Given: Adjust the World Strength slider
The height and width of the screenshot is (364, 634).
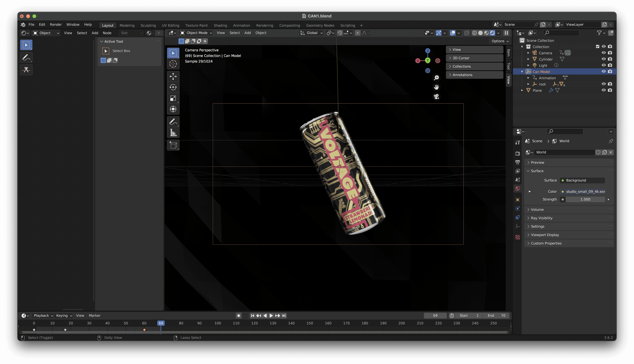Looking at the screenshot, I should pos(585,199).
